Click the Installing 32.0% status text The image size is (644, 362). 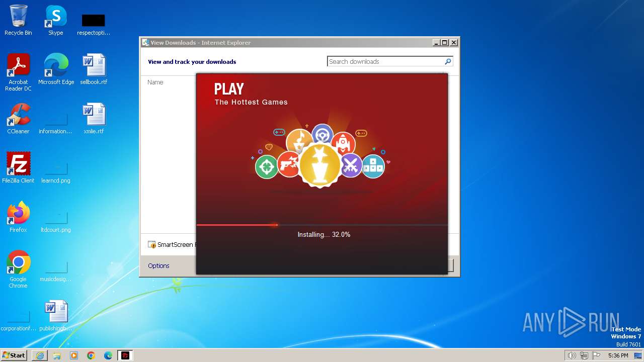coord(324,234)
